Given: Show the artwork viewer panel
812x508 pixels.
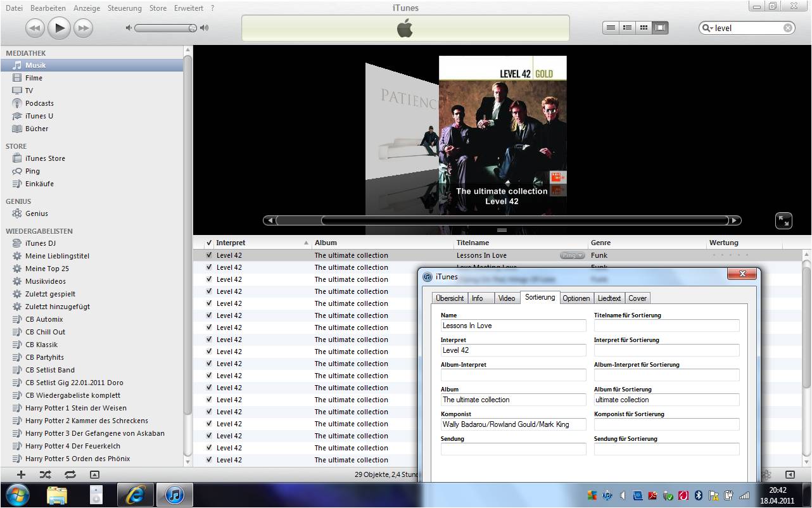Looking at the screenshot, I should click(x=94, y=474).
